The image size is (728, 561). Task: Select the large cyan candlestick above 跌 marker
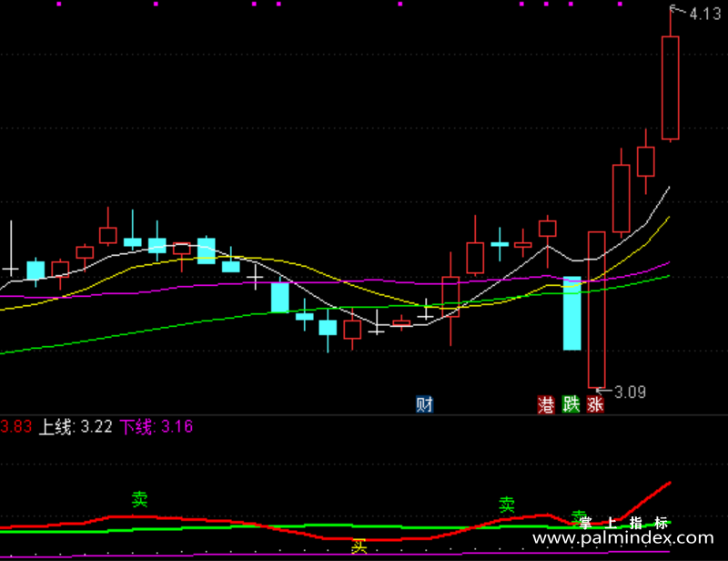coord(572,313)
